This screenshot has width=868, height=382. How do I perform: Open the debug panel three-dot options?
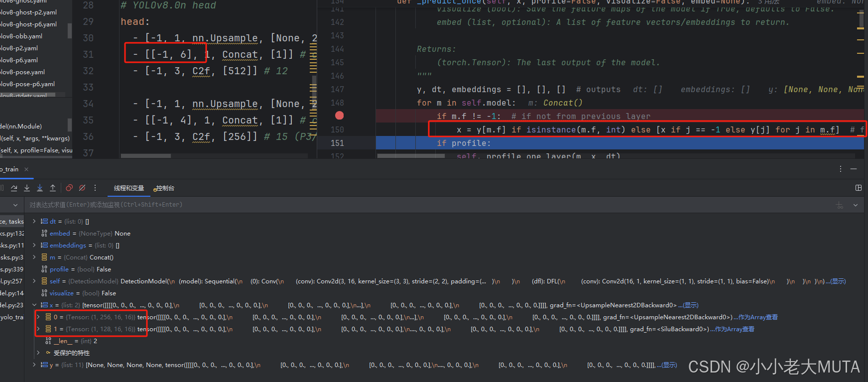[x=841, y=169]
